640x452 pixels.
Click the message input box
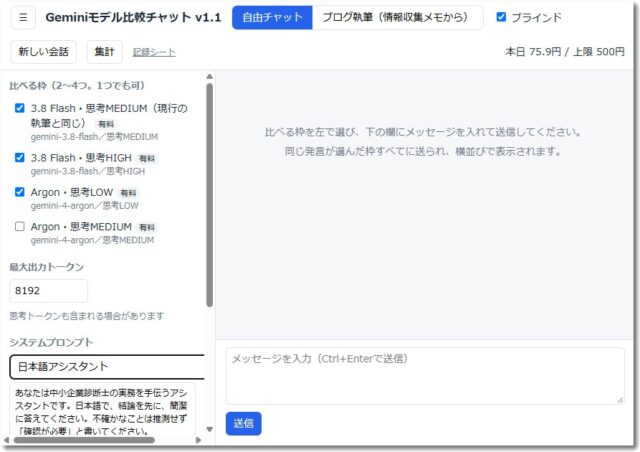pyautogui.click(x=425, y=376)
